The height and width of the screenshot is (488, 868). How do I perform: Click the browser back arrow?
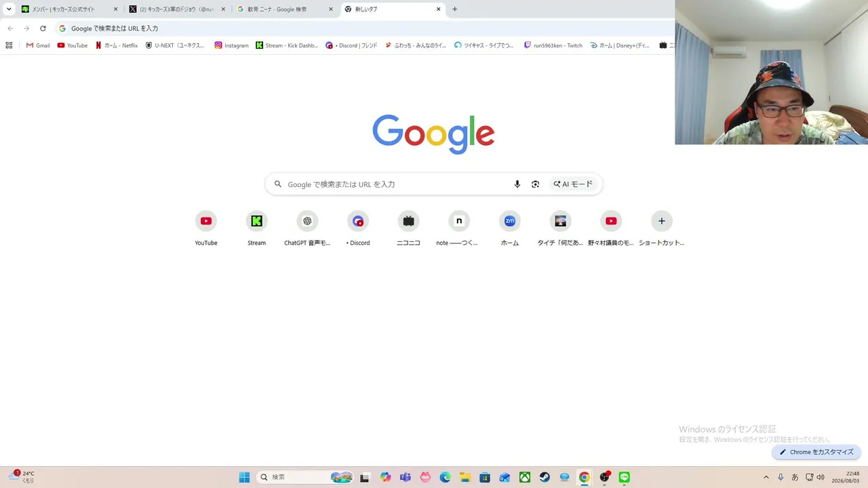coord(10,28)
